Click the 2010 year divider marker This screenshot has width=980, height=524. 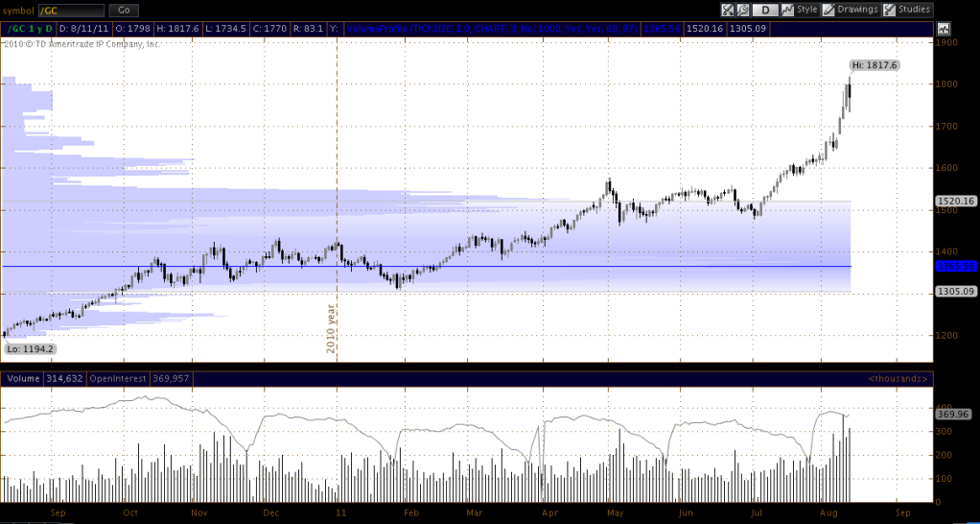tap(332, 324)
